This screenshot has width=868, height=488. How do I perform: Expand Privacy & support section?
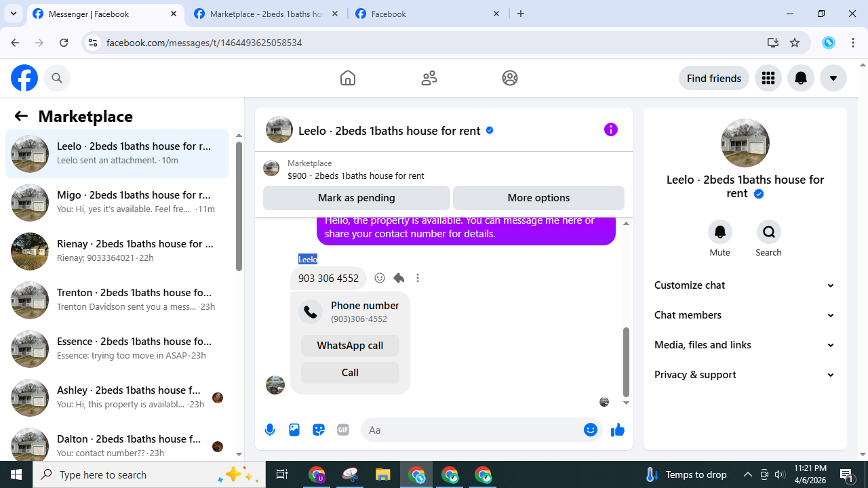point(745,375)
